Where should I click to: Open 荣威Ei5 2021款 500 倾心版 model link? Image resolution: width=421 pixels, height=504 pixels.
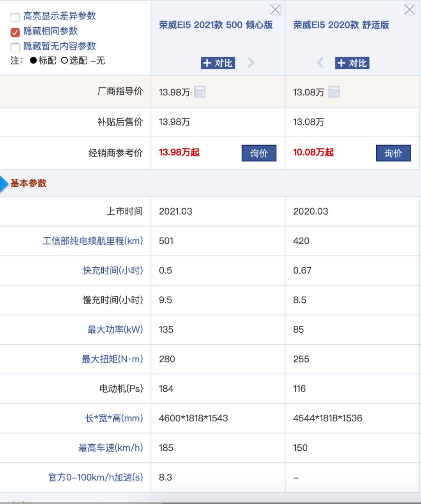coord(216,25)
